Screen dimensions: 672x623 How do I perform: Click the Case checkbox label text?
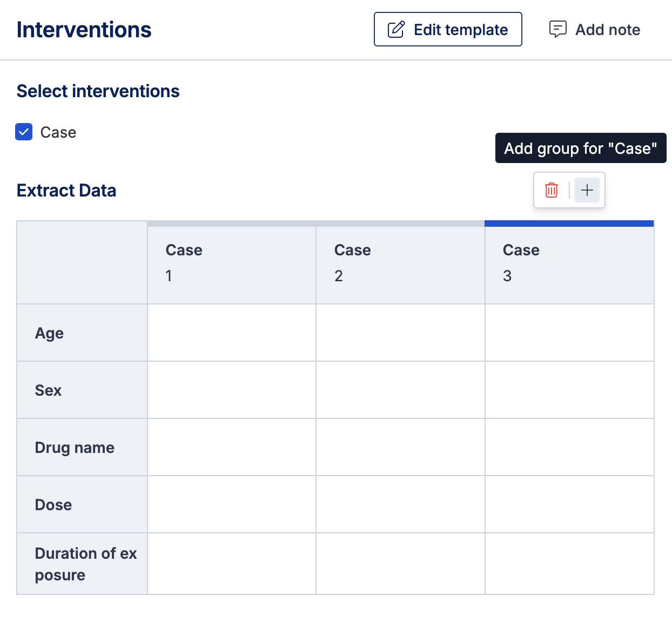pos(58,132)
